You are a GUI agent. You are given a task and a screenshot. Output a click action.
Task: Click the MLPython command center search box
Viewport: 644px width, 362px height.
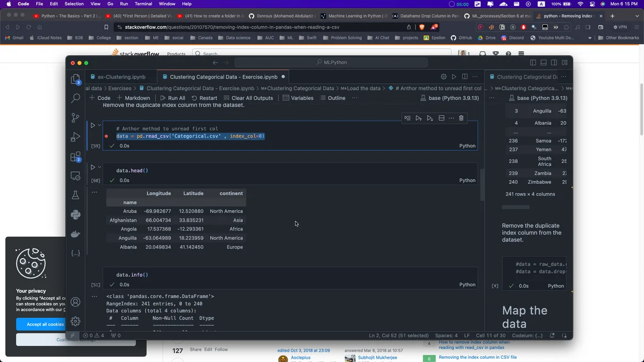335,63
